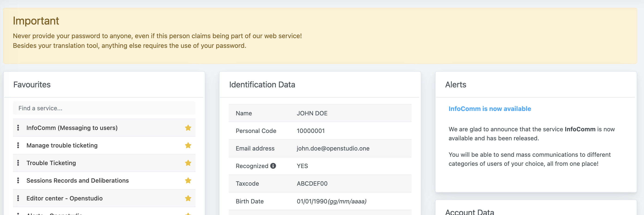Click the Favourites panel heading
Viewport: 644px width, 215px height.
point(32,85)
